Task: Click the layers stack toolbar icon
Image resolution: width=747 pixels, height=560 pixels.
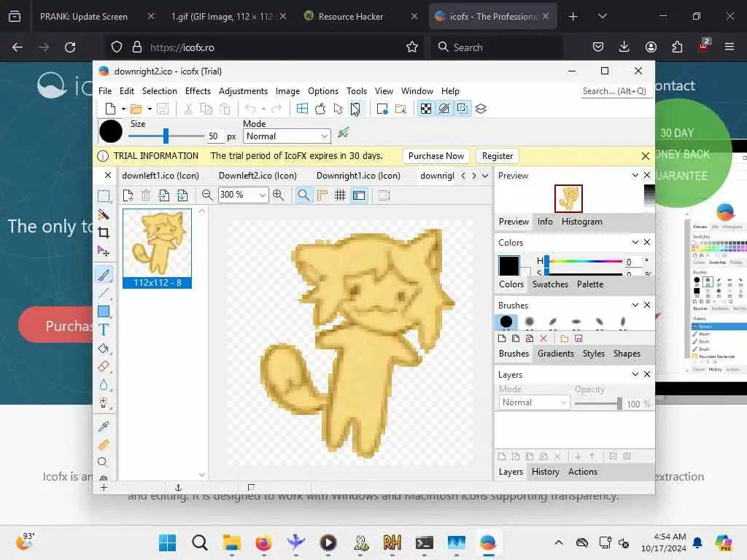Action: pos(481,109)
